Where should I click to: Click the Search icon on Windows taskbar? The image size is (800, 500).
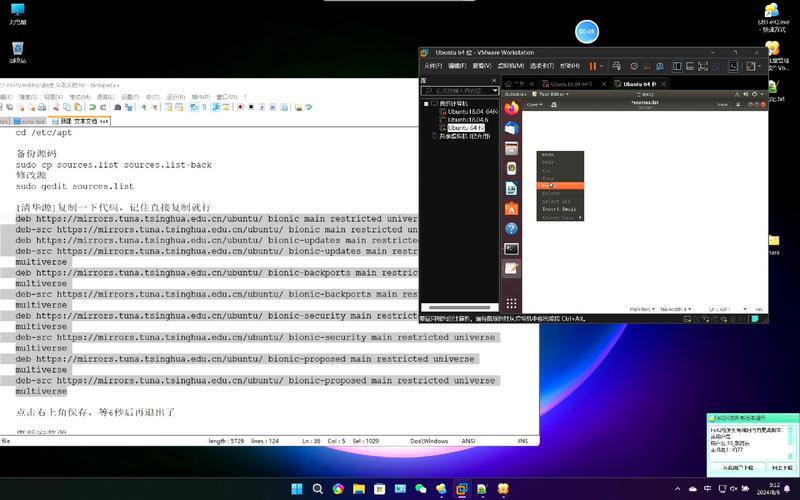pos(317,489)
